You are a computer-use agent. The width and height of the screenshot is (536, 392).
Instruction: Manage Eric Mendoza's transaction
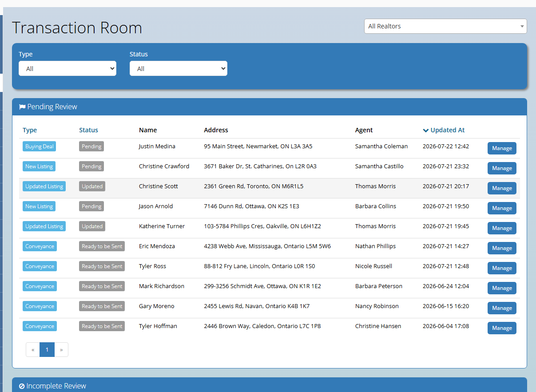point(502,248)
